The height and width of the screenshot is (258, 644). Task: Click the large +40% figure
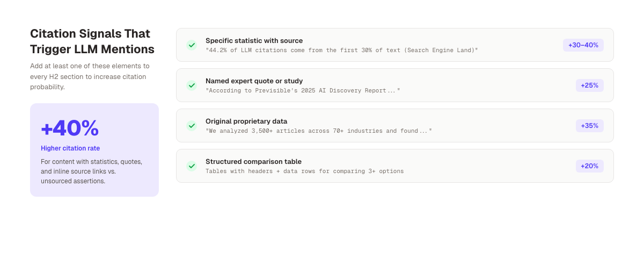tap(70, 128)
